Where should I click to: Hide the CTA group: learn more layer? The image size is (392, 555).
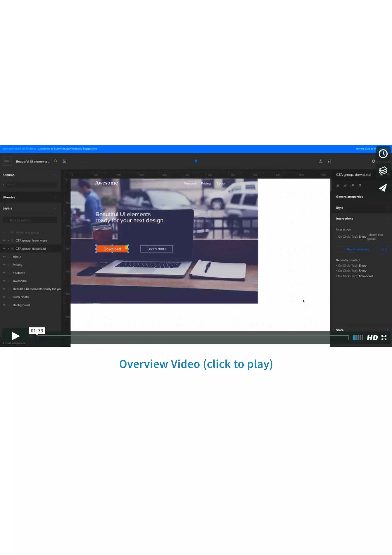(x=4, y=241)
